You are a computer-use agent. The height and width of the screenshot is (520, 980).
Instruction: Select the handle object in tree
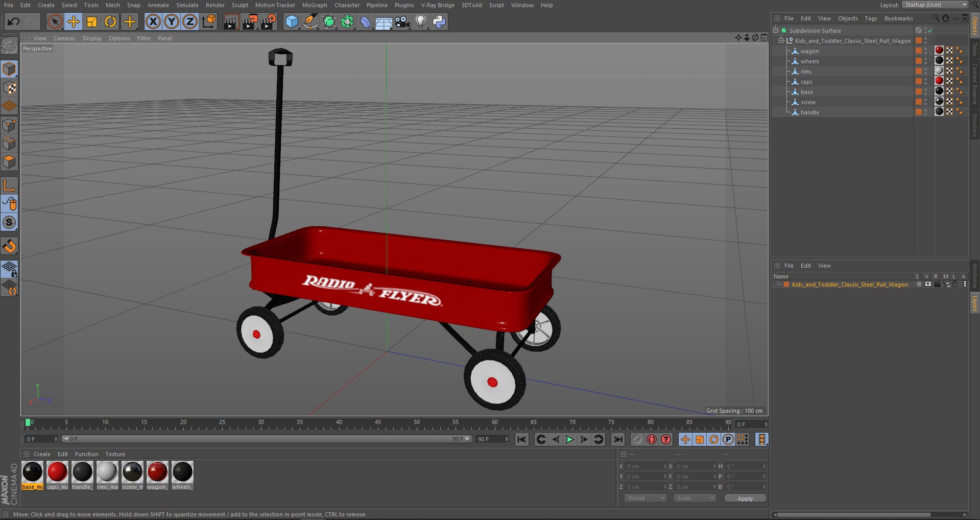click(809, 112)
